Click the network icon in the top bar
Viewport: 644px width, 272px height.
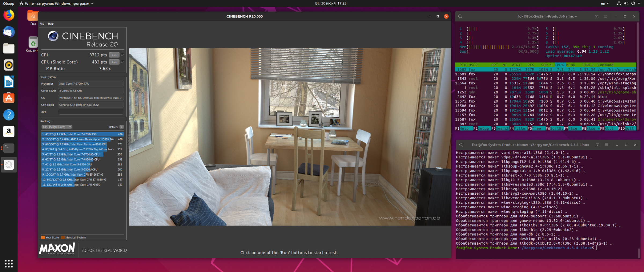coord(619,3)
